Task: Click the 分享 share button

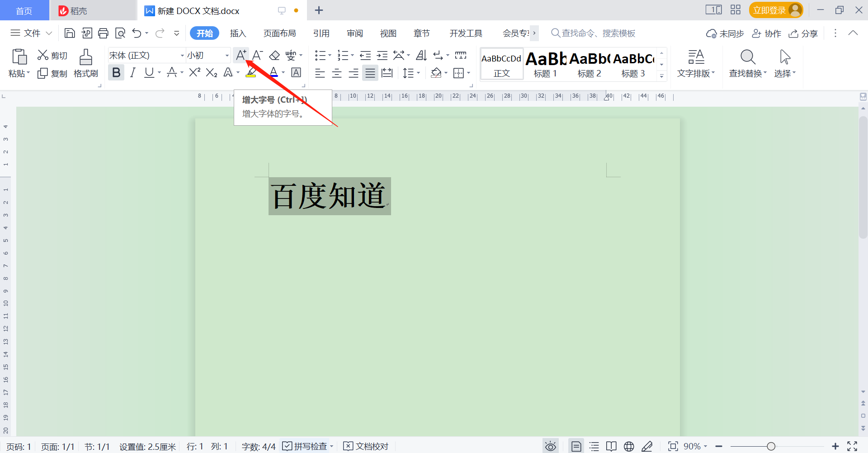Action: point(804,33)
